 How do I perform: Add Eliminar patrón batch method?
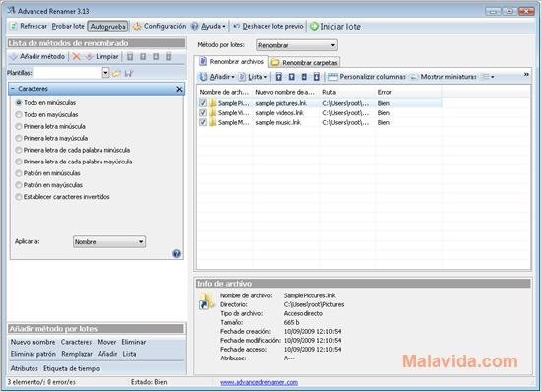[x=34, y=354]
